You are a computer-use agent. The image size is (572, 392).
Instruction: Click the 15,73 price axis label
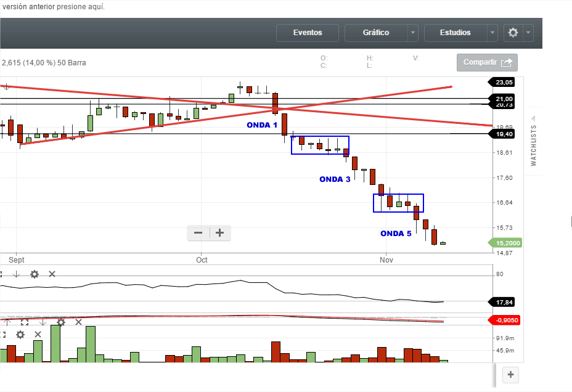click(504, 228)
